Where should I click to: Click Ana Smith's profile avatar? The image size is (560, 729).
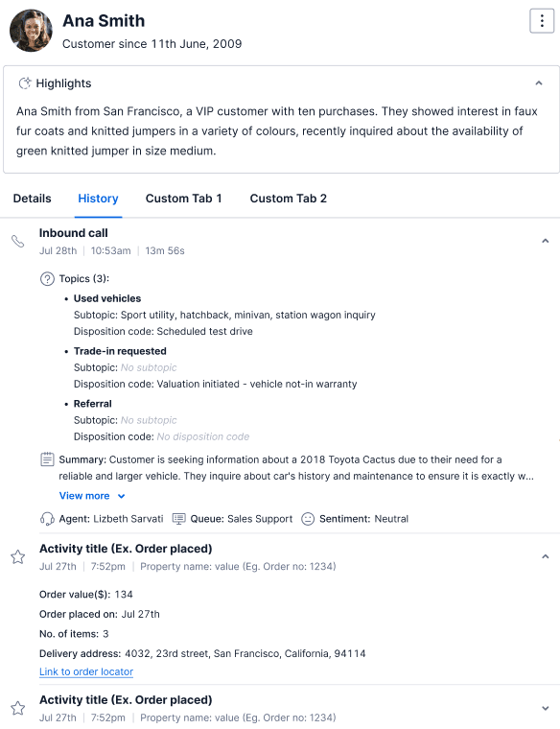point(31,31)
